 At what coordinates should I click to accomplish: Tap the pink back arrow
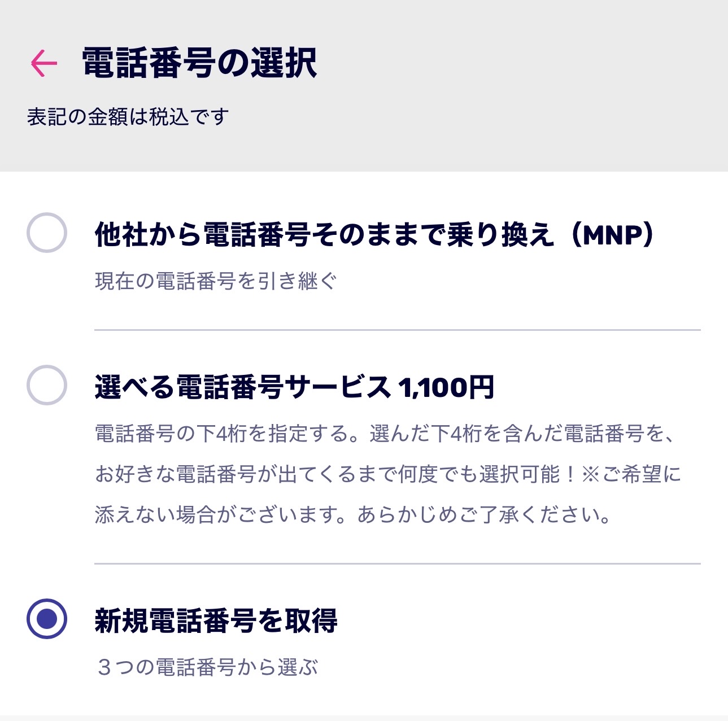click(x=44, y=63)
